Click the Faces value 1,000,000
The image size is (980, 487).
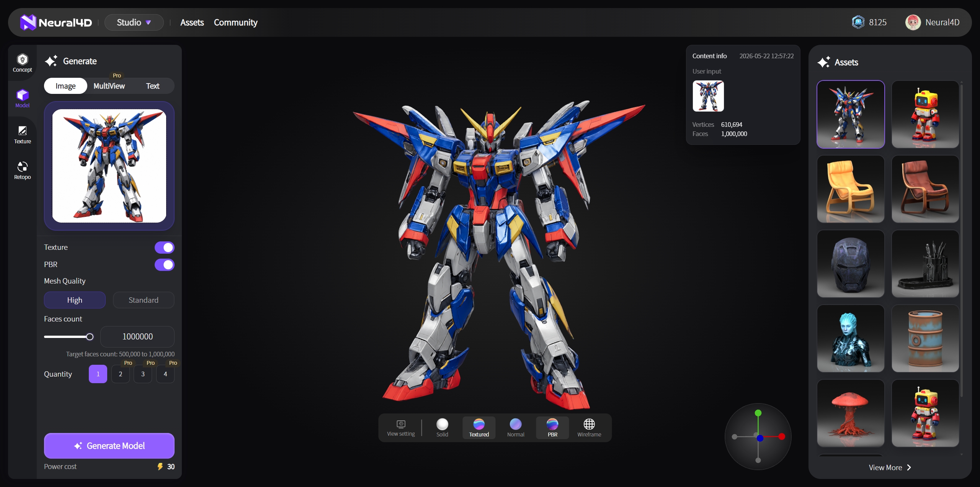pos(734,134)
